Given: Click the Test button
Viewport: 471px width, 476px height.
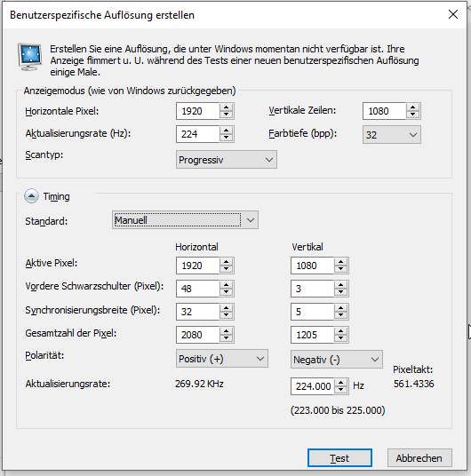Looking at the screenshot, I should pos(339,457).
